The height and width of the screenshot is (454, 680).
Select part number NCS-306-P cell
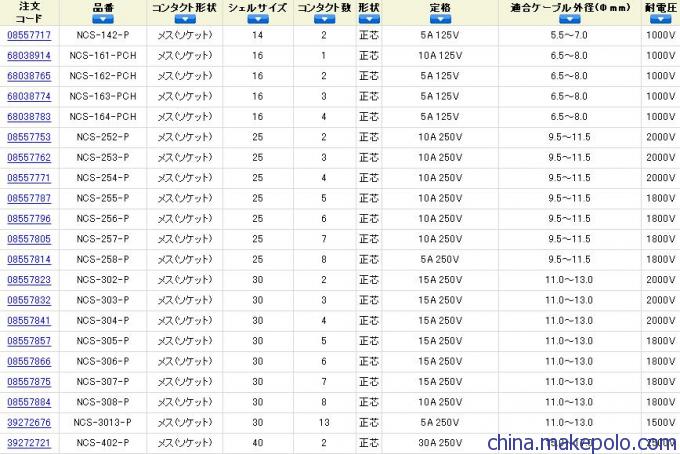coord(103,361)
